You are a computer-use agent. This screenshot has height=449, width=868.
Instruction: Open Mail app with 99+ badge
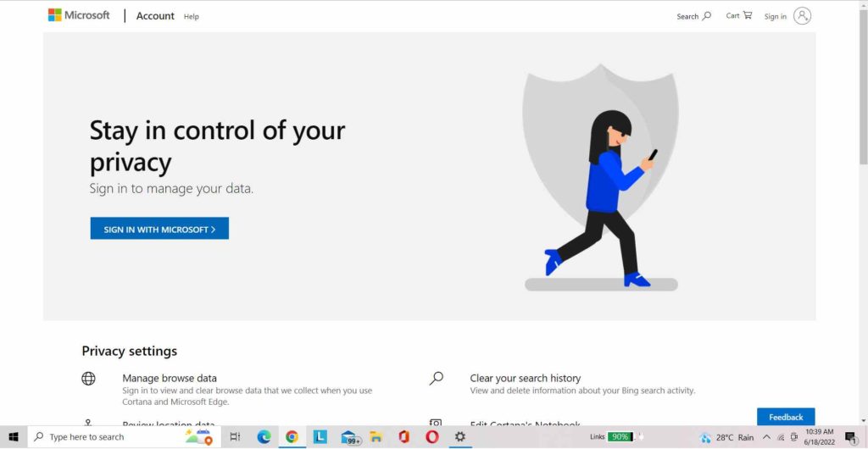[349, 437]
